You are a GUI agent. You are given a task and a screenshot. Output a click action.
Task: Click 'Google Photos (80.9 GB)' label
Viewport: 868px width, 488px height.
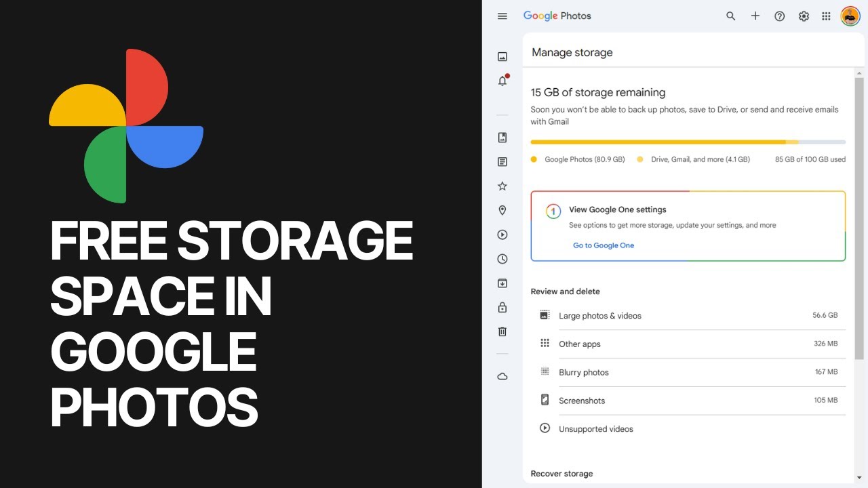coord(585,159)
